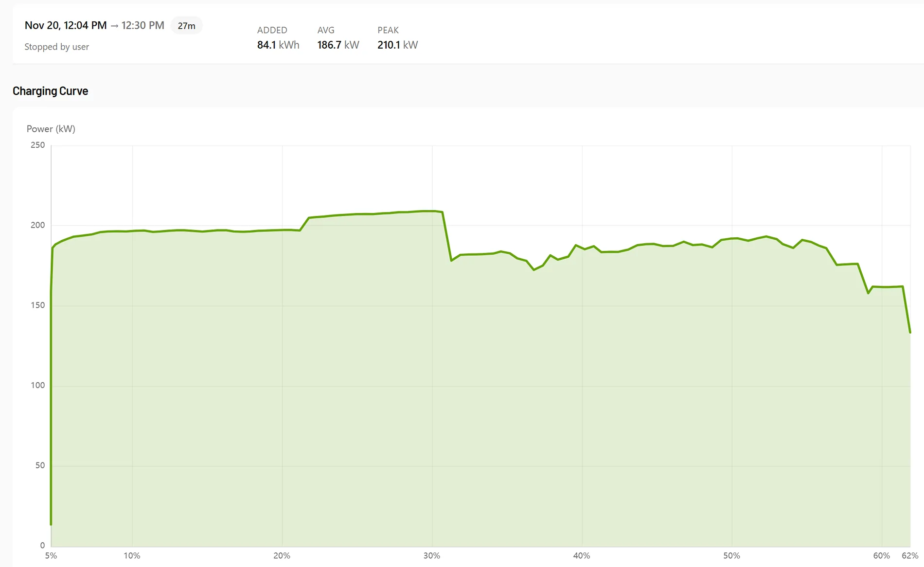
Task: Select the session date Nov 20, 12:04 PM
Action: (66, 25)
